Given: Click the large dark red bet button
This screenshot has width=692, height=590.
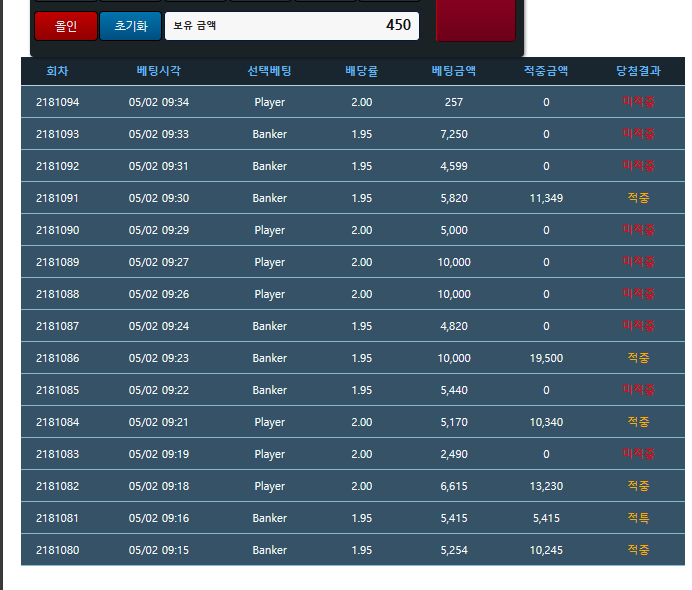Looking at the screenshot, I should (475, 20).
